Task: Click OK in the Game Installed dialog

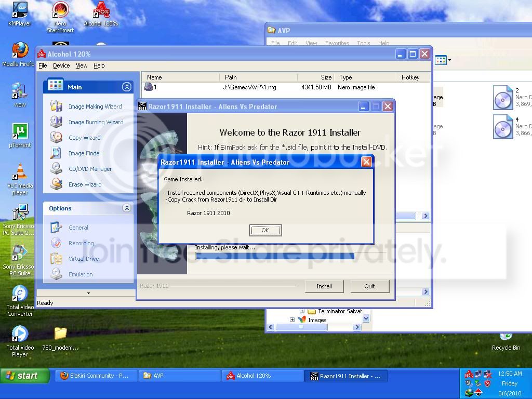Action: click(x=265, y=230)
